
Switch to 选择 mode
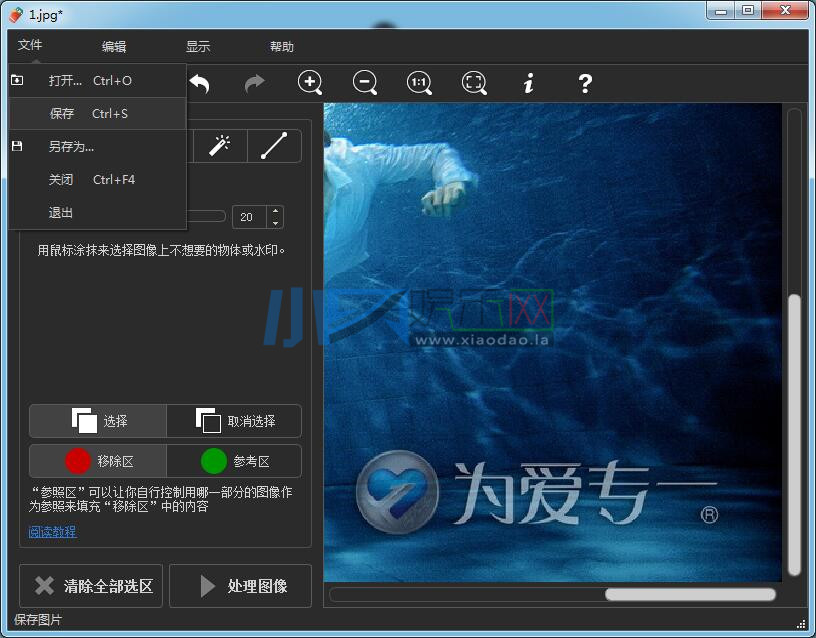tap(98, 421)
